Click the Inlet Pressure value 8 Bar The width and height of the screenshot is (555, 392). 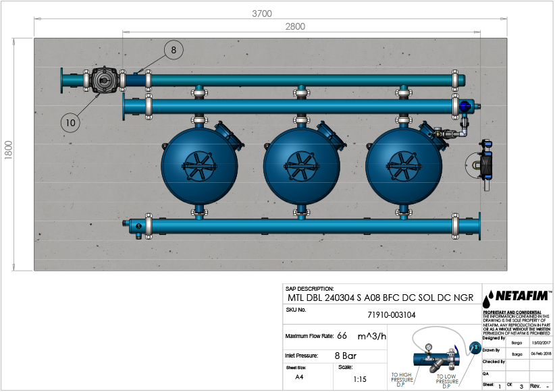click(345, 356)
